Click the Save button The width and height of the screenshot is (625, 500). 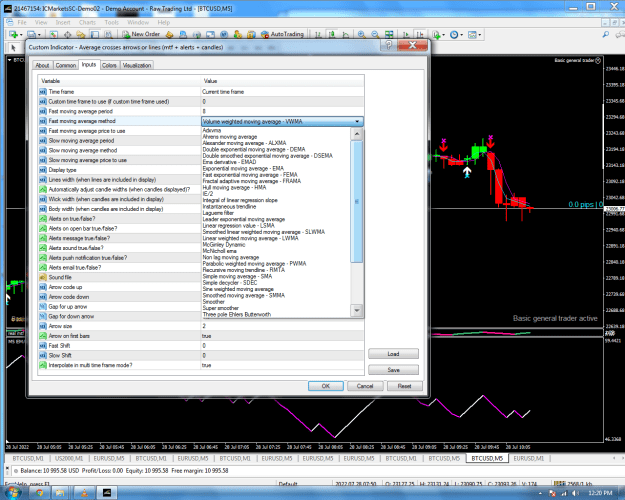click(393, 370)
